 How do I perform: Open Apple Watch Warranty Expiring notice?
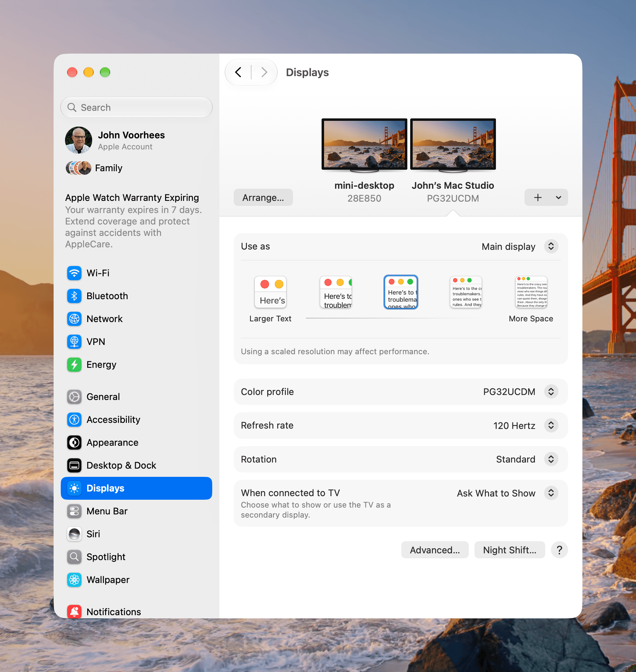click(x=136, y=221)
